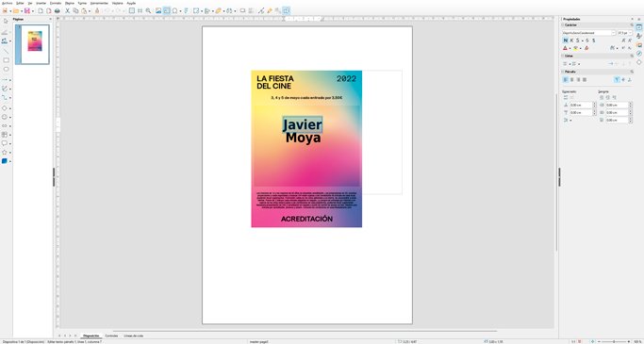Open the font size dropdown
Image resolution: width=644 pixels, height=344 pixels.
coord(631,33)
